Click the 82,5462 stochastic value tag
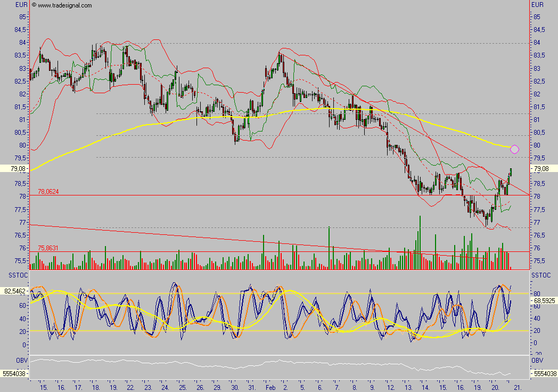558x392 pixels. point(14,291)
